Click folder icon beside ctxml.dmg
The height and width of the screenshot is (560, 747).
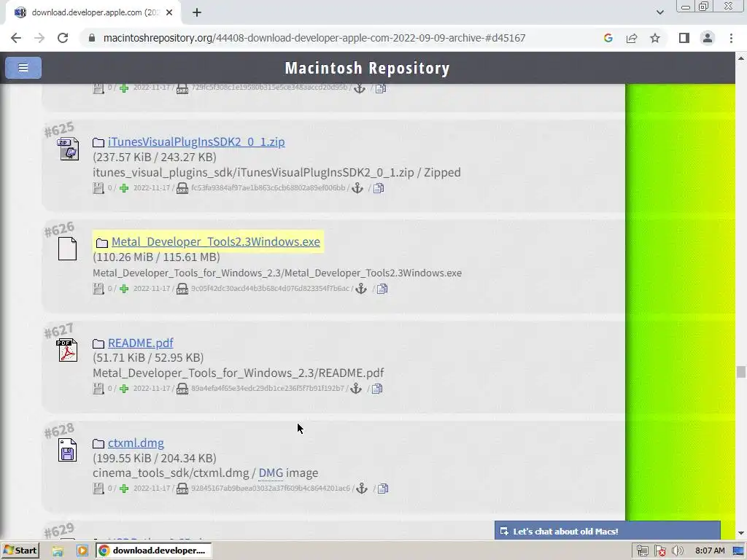(x=98, y=444)
